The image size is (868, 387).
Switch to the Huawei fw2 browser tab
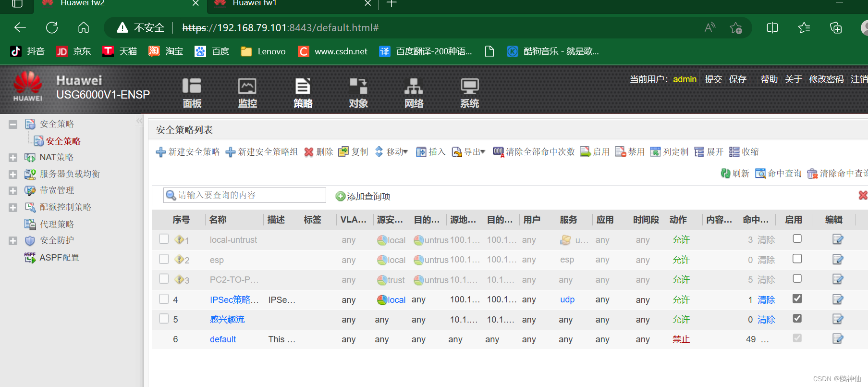pyautogui.click(x=83, y=3)
